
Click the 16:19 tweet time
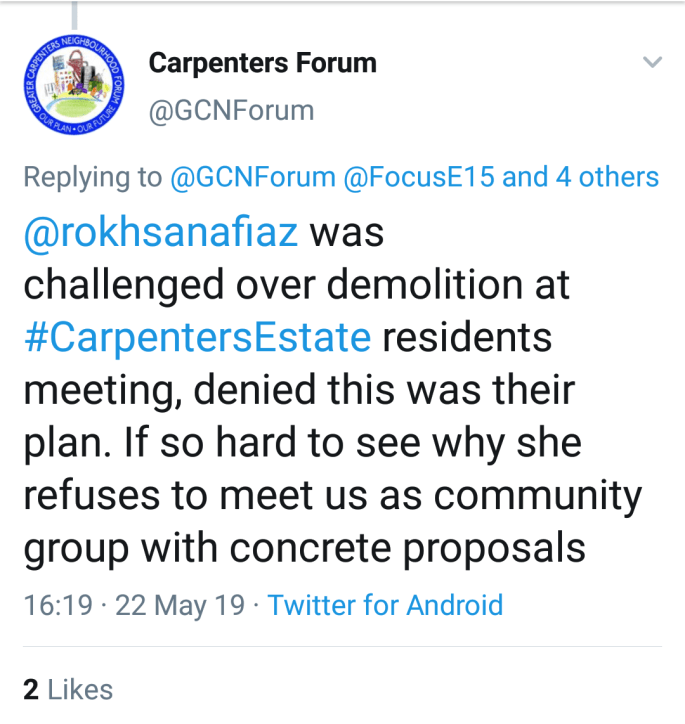click(x=58, y=604)
